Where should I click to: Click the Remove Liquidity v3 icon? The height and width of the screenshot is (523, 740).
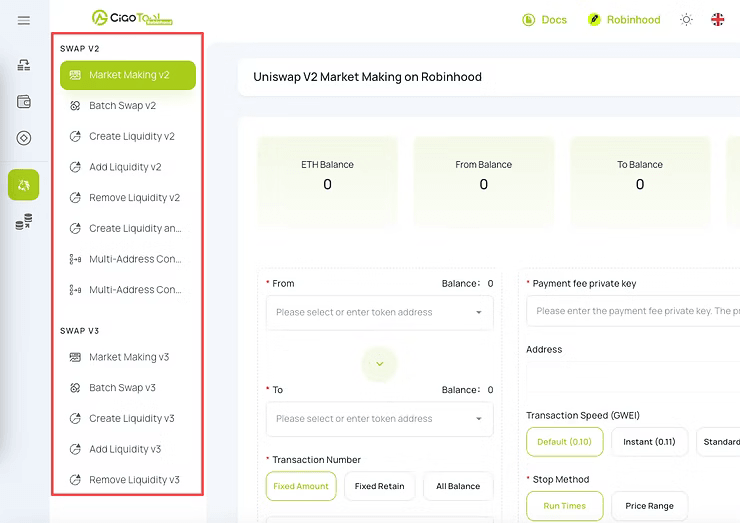click(x=75, y=480)
